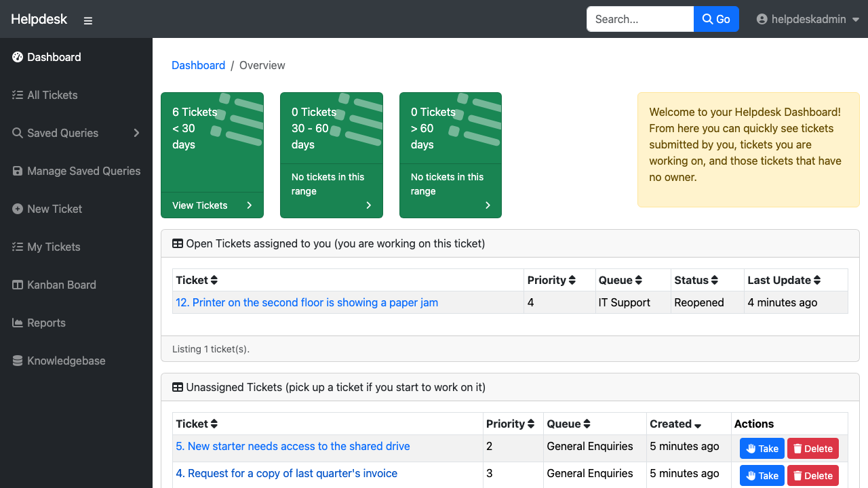The image size is (868, 488).
Task: Open the helpdeskadmin dropdown caret
Action: tap(856, 20)
